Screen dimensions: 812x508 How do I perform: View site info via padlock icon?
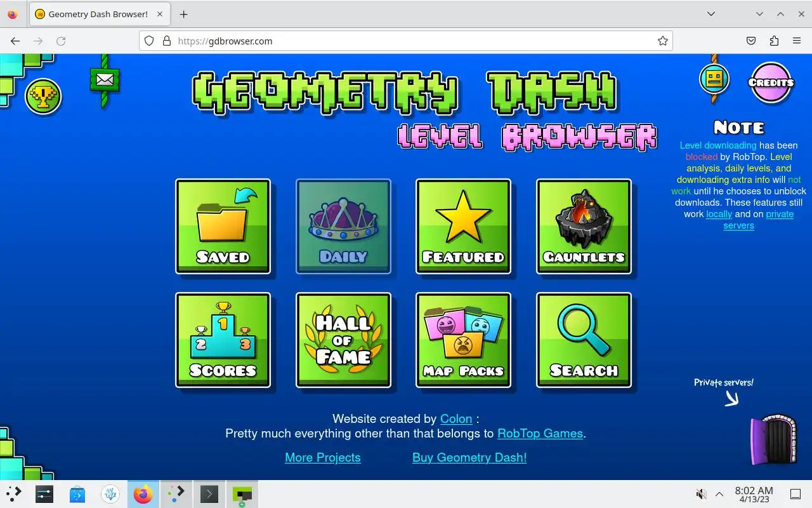(167, 41)
